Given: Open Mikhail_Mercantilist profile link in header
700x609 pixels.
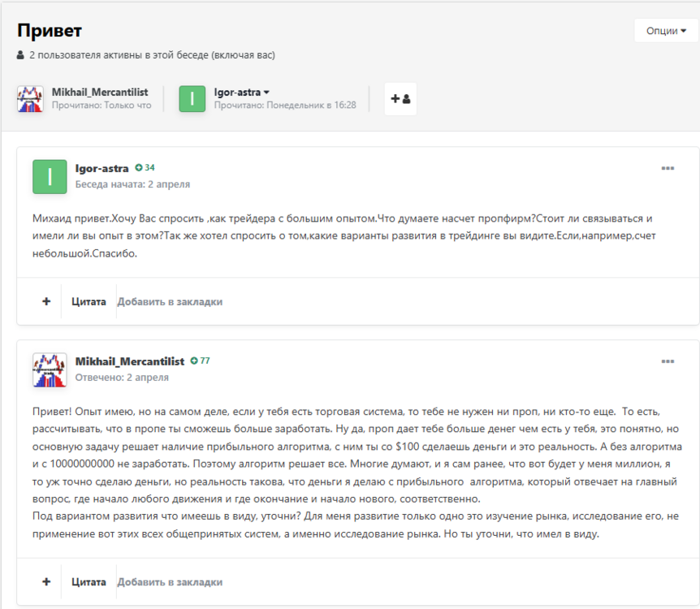Looking at the screenshot, I should (x=100, y=92).
